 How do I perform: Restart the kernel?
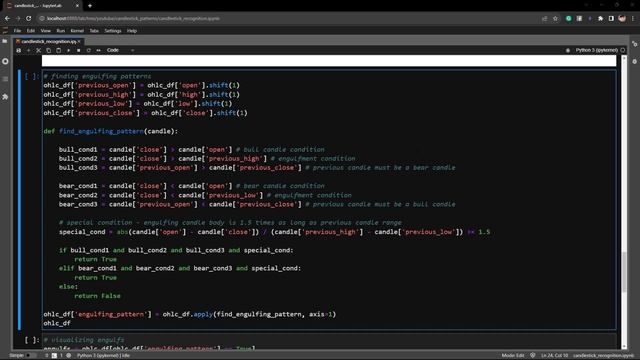pos(89,50)
